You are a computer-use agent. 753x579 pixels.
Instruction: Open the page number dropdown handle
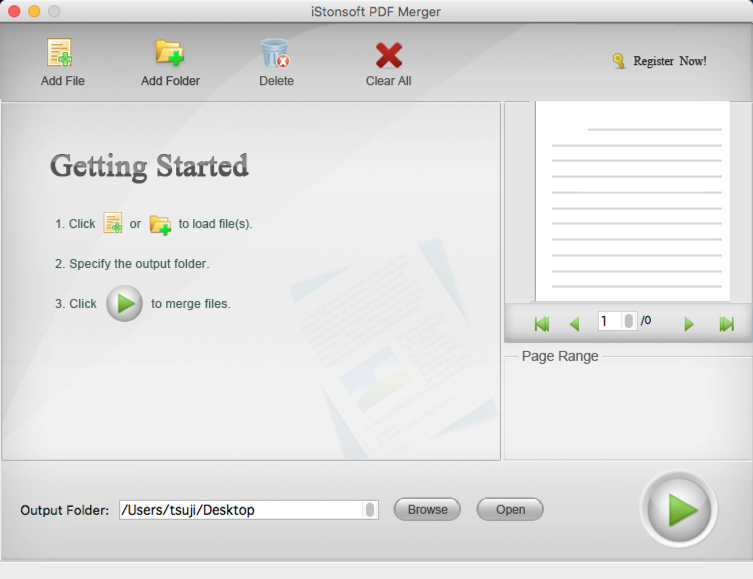click(x=628, y=321)
